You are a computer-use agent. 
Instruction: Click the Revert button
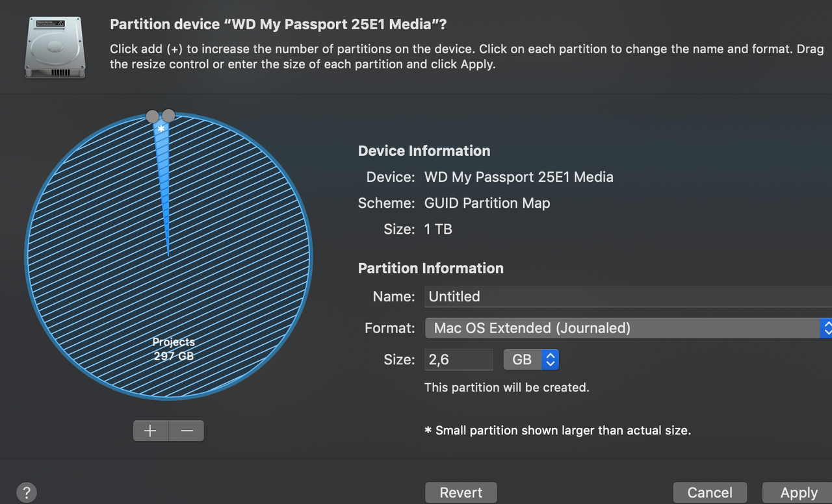461,493
